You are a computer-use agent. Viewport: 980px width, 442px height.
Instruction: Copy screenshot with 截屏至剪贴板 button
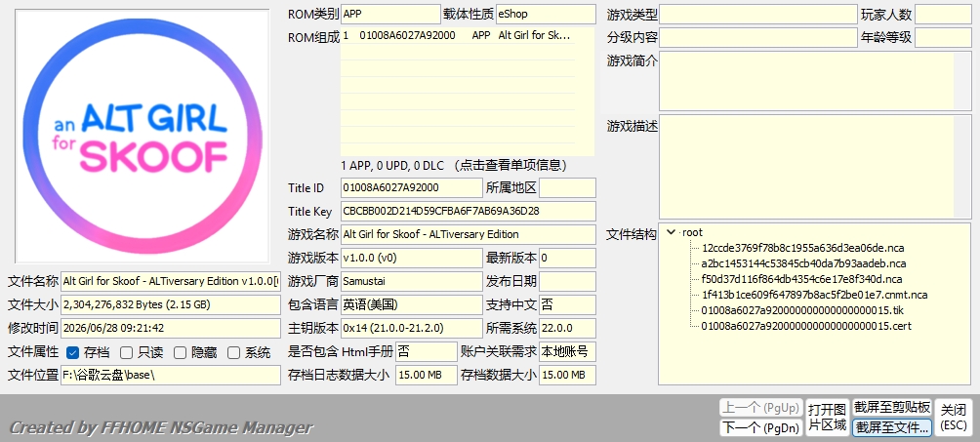click(892, 408)
